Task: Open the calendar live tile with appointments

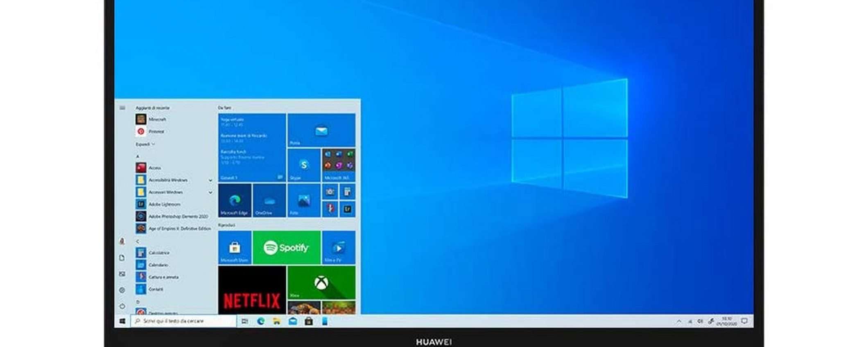Action: pos(252,148)
